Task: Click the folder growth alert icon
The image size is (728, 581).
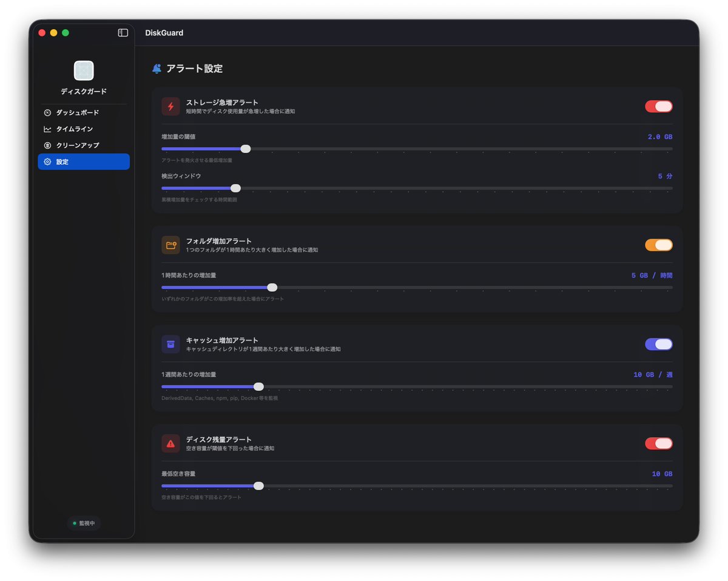Action: point(170,245)
